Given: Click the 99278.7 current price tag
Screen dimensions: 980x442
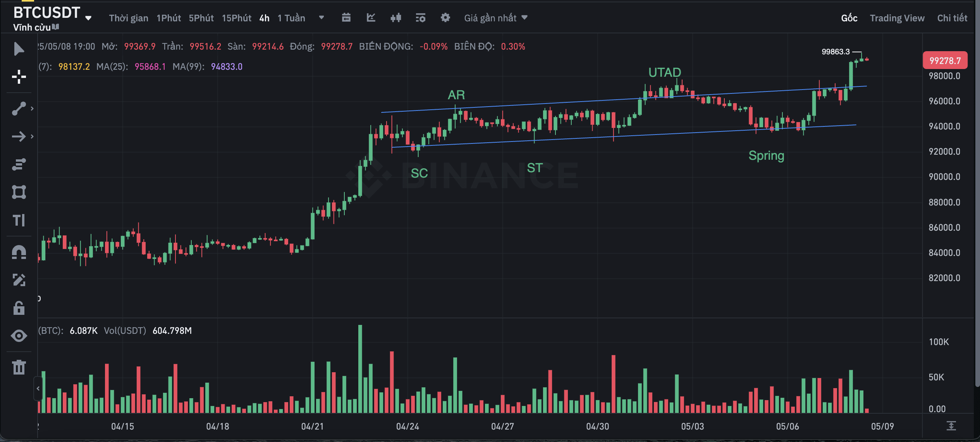Looking at the screenshot, I should click(x=945, y=60).
